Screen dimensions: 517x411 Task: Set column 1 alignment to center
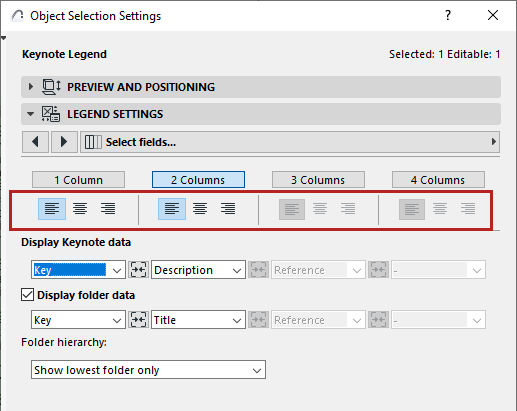[80, 209]
